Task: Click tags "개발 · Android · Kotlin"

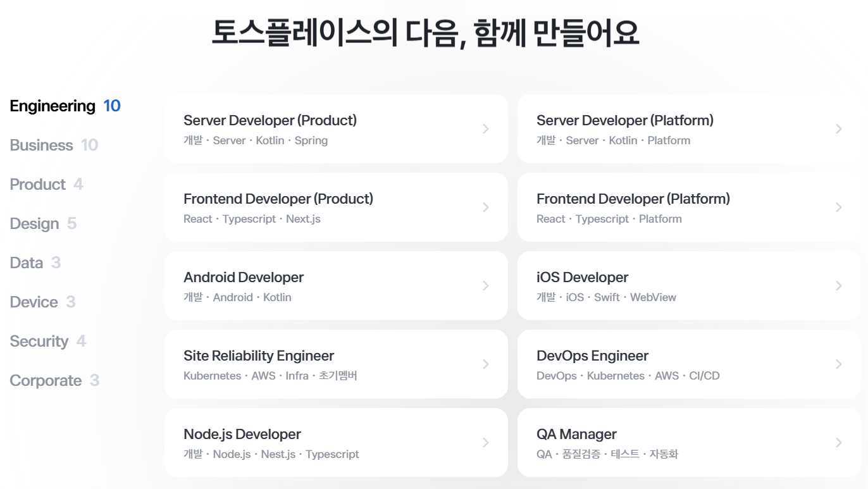Action: point(237,297)
